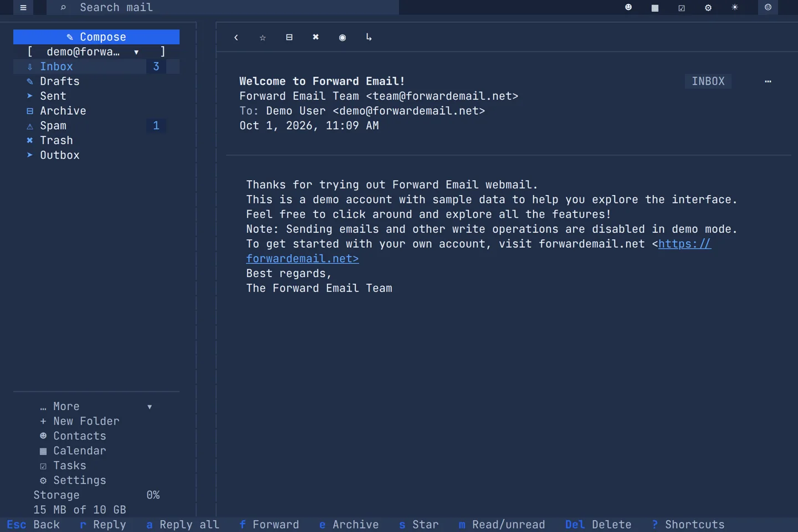798x532 pixels.
Task: Compose a new email
Action: pyautogui.click(x=96, y=37)
